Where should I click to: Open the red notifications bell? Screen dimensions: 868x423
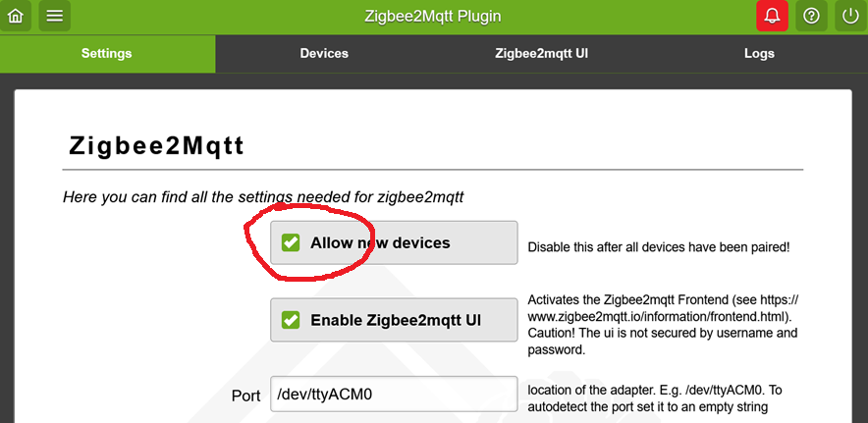[772, 16]
